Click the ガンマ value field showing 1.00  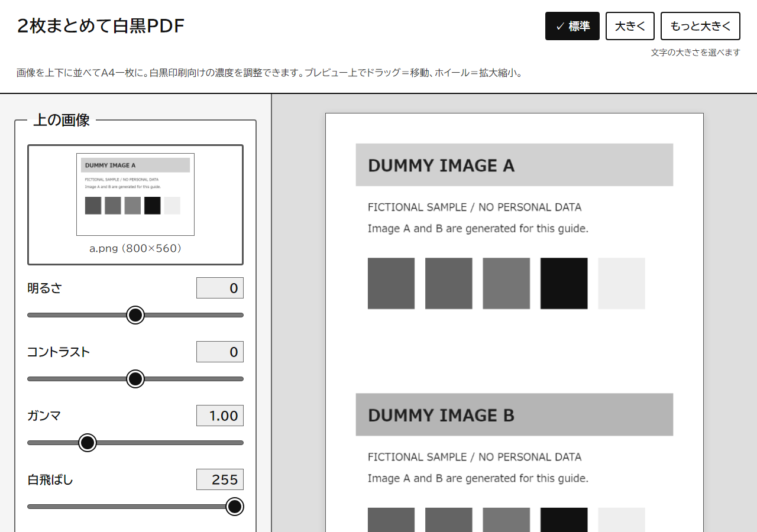220,416
